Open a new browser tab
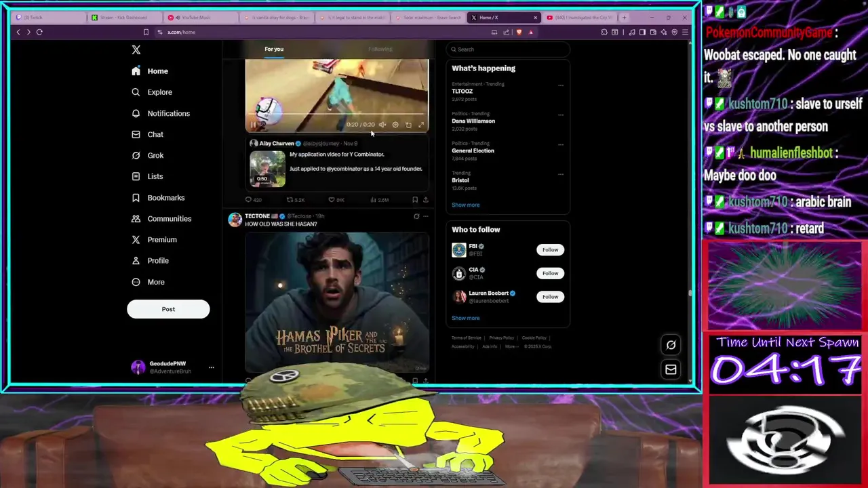The image size is (868, 488). click(624, 18)
